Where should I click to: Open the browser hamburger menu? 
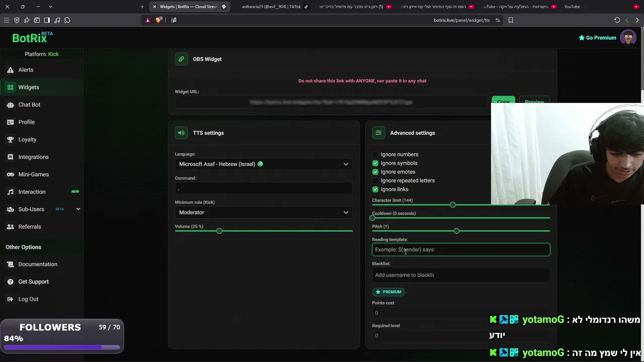pos(7,20)
